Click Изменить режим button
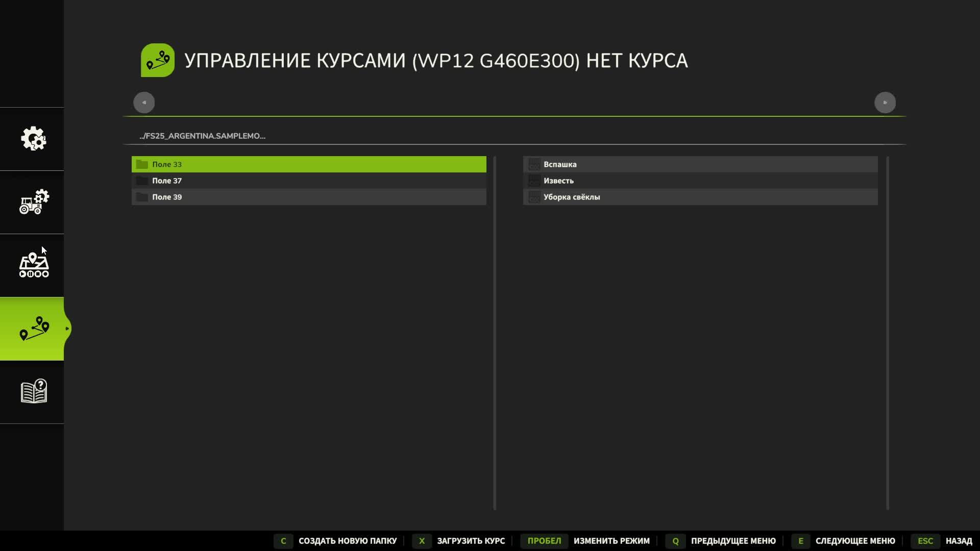980x551 pixels. (611, 541)
